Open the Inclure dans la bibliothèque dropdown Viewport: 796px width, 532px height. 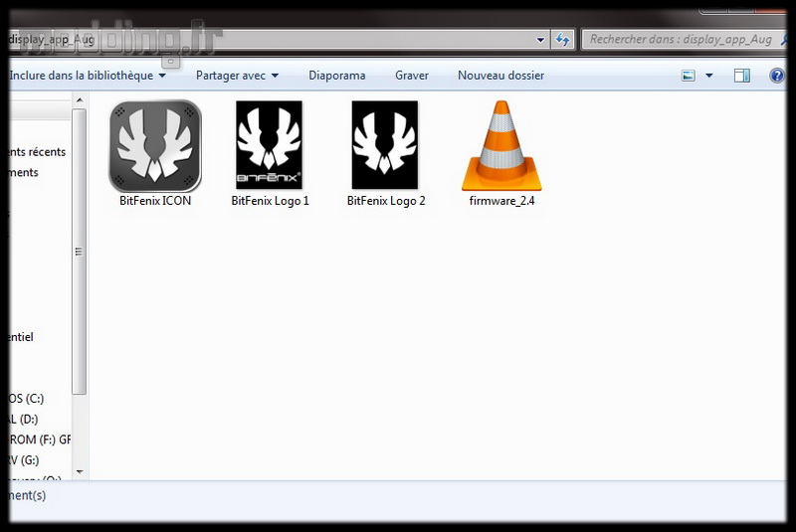[x=88, y=76]
